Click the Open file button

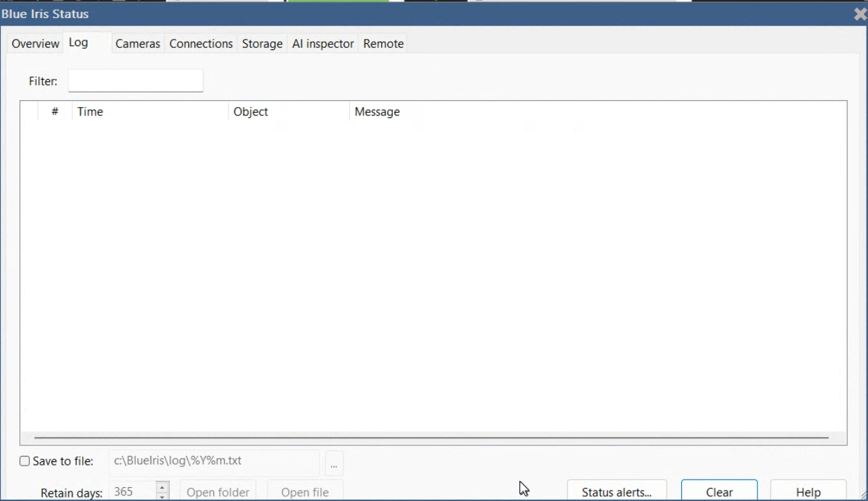[305, 491]
